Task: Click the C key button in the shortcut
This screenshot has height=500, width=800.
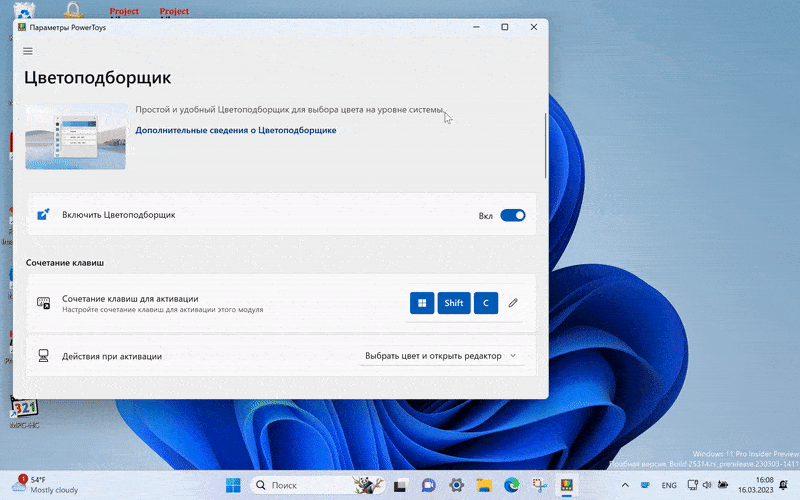Action: [x=486, y=303]
